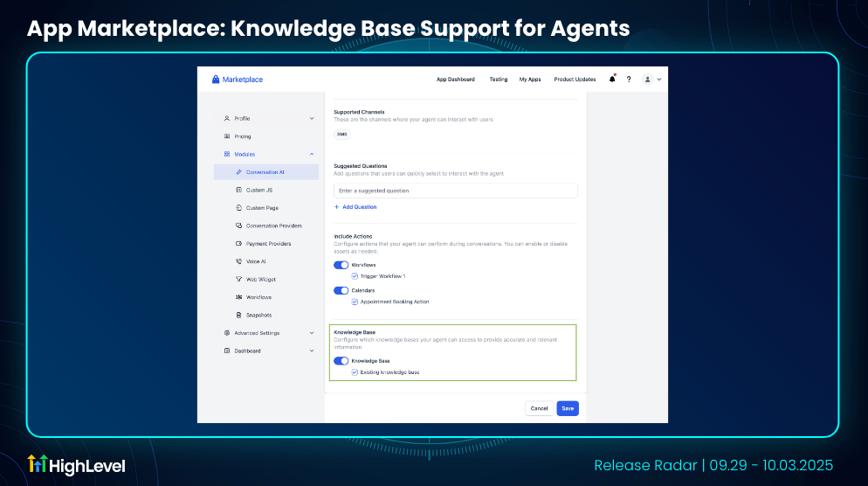Collapse the Modules section chevron
Screen dimensions: 868x486
click(x=312, y=154)
